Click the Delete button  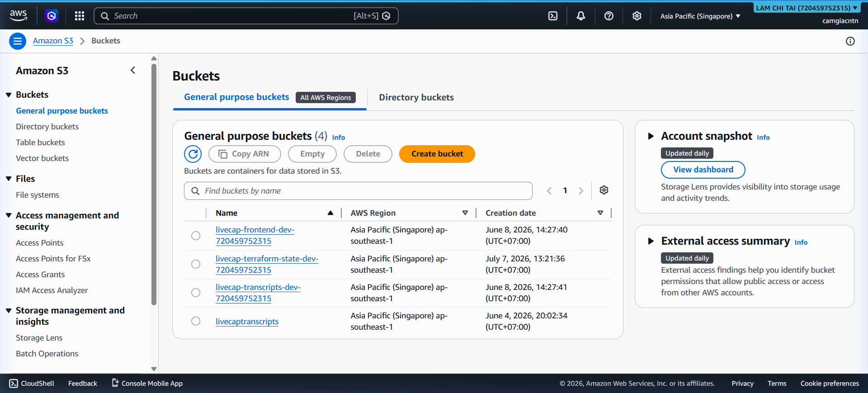click(368, 154)
